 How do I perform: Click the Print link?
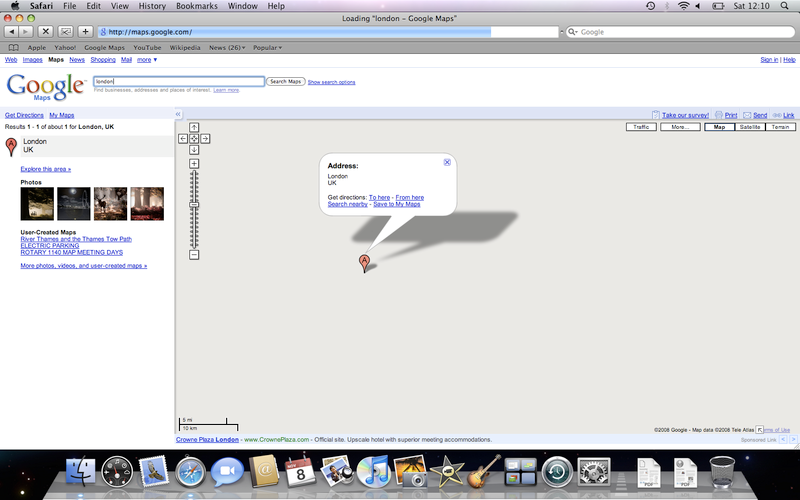click(x=731, y=115)
